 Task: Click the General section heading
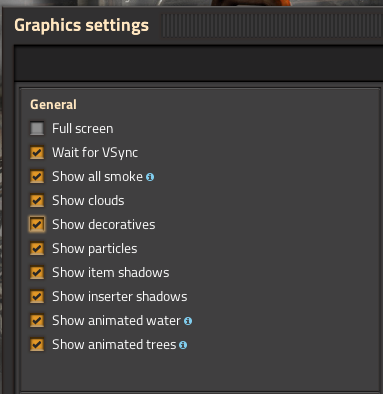(x=53, y=105)
